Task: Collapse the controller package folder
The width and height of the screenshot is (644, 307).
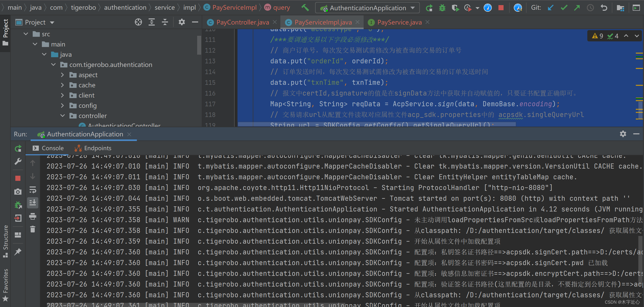Action: click(x=63, y=116)
